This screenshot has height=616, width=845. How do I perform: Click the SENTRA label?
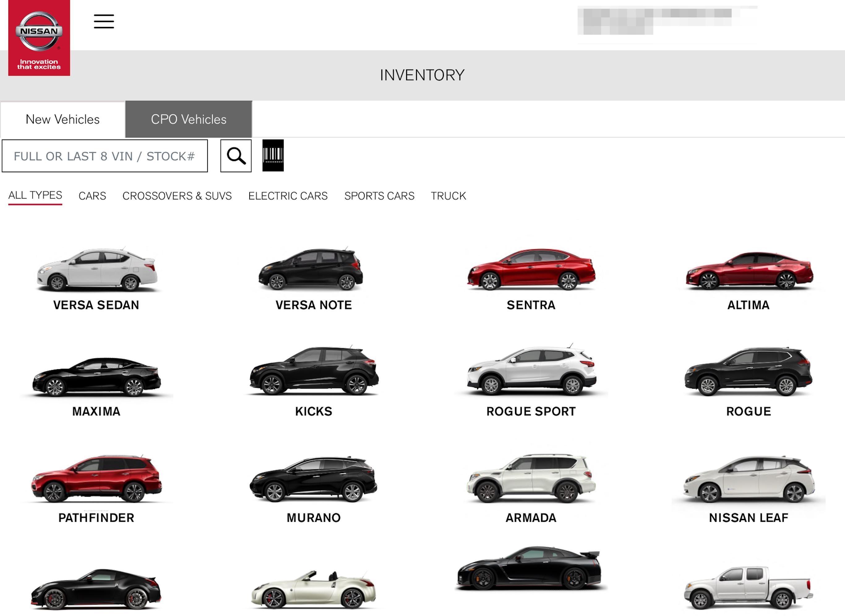coord(531,305)
